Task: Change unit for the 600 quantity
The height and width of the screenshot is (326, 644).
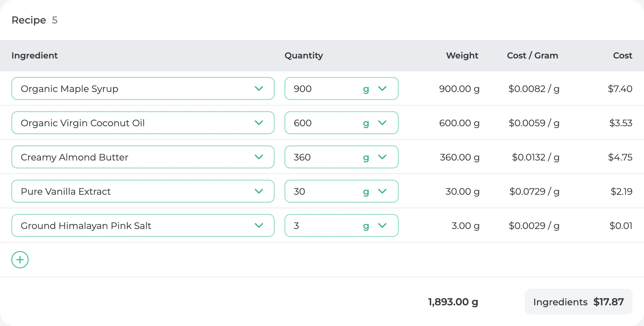Action: (375, 123)
